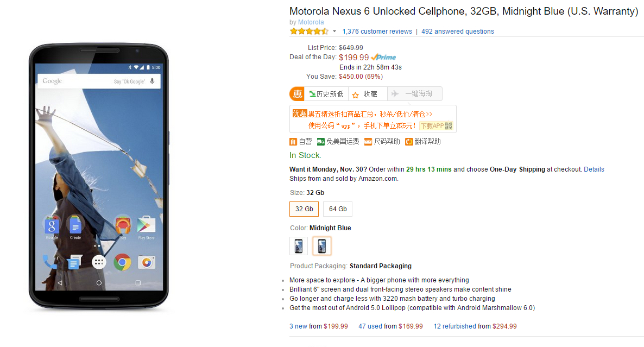This screenshot has width=644, height=347.
Task: Open the 492 answered questions link
Action: tap(458, 31)
